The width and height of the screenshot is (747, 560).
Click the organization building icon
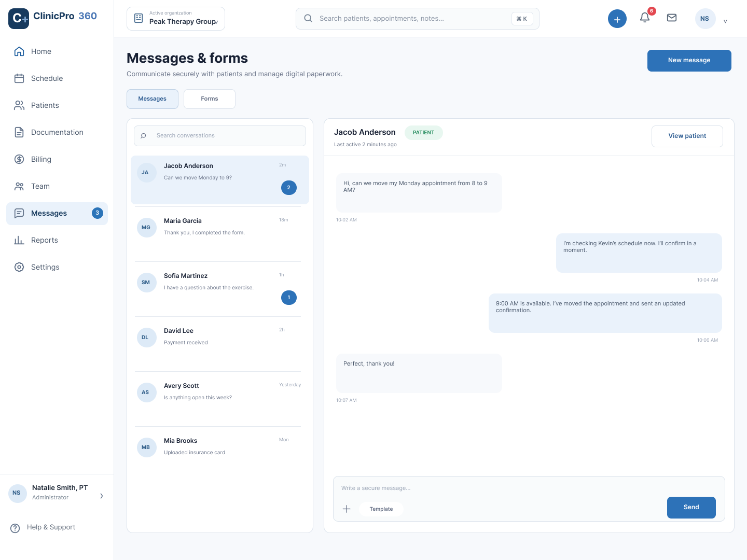[x=139, y=18]
